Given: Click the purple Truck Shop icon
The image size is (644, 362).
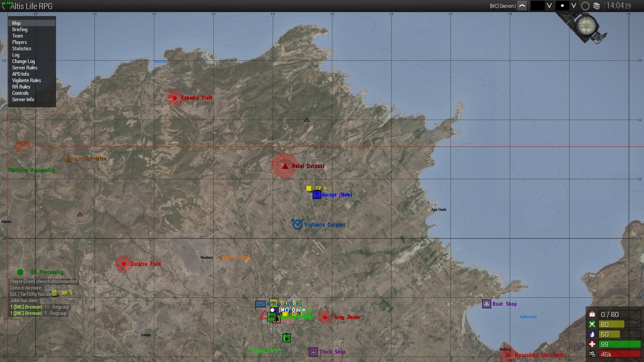Looking at the screenshot, I should (313, 352).
